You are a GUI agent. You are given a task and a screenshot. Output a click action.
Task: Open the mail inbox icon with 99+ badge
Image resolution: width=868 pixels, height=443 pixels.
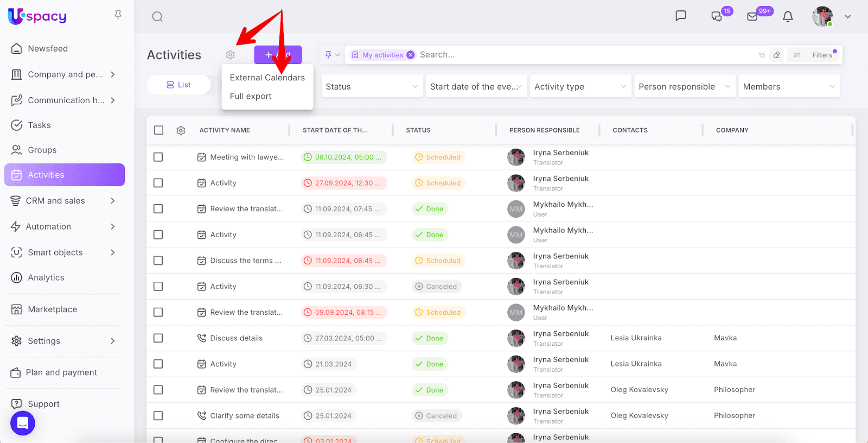pos(752,17)
